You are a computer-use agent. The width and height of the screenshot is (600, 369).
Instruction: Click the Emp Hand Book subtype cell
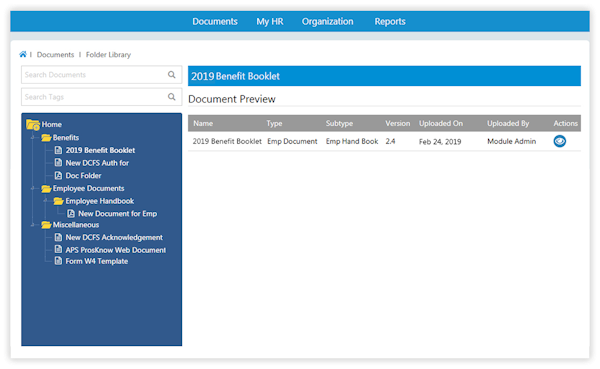(352, 141)
